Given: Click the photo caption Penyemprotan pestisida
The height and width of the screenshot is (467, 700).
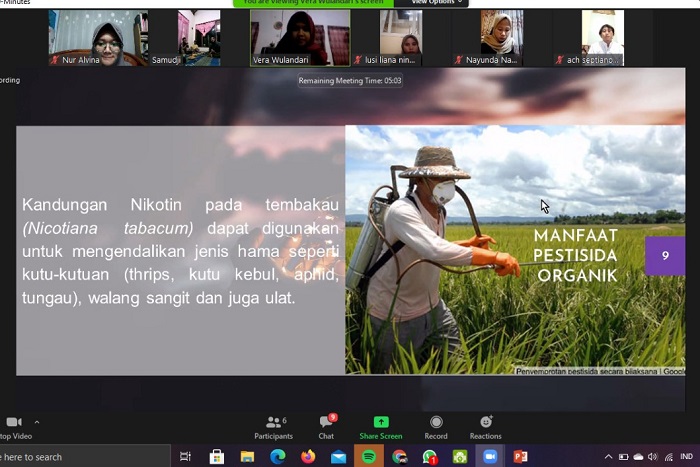Looking at the screenshot, I should pos(600,371).
